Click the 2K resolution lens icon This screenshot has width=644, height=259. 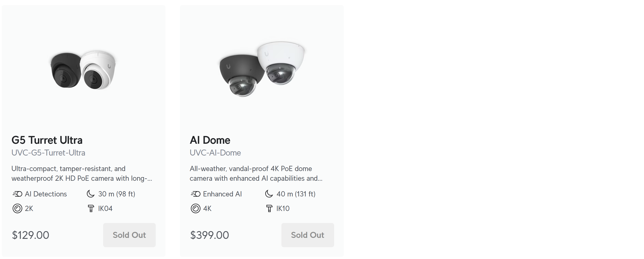click(17, 208)
